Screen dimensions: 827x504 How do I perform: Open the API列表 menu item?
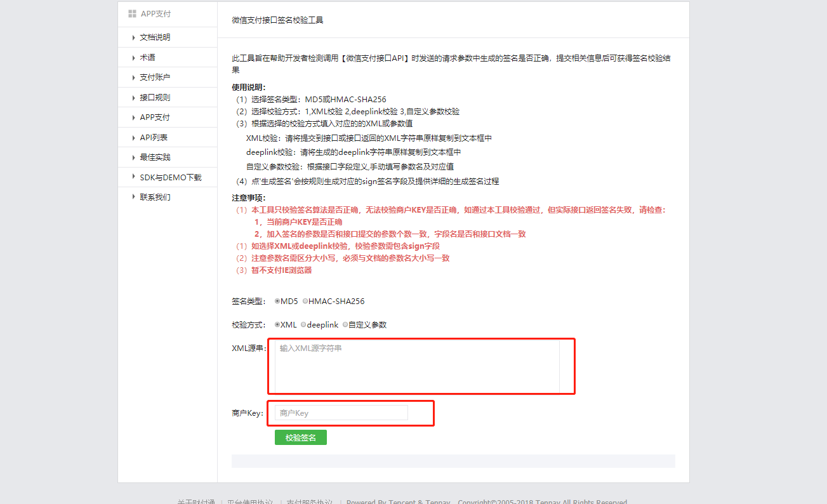tap(154, 137)
